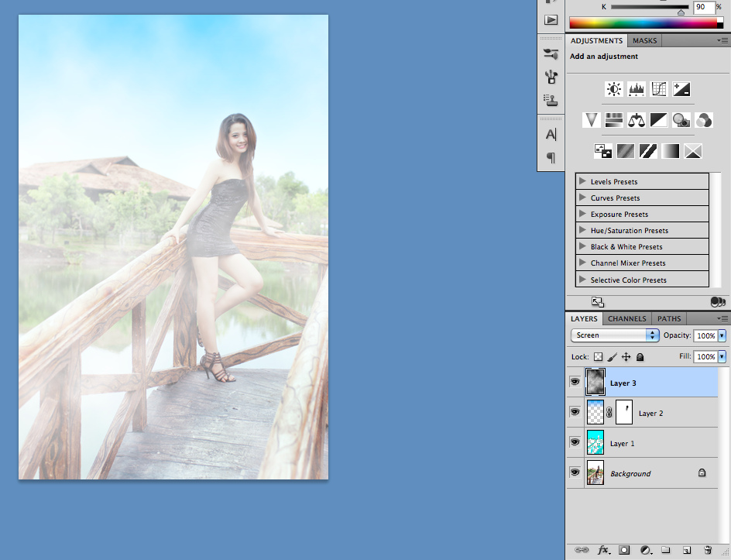Hide Layer 1 visibility eye

[575, 442]
